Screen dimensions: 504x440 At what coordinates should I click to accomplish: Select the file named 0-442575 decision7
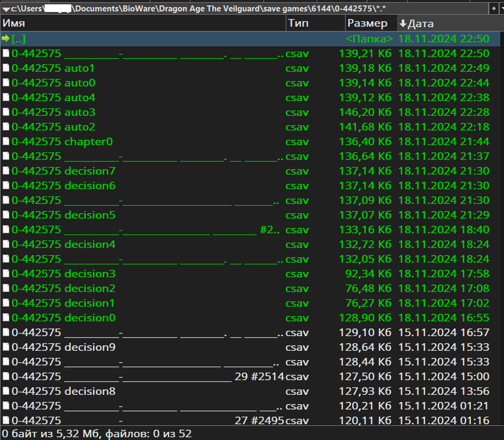point(63,171)
